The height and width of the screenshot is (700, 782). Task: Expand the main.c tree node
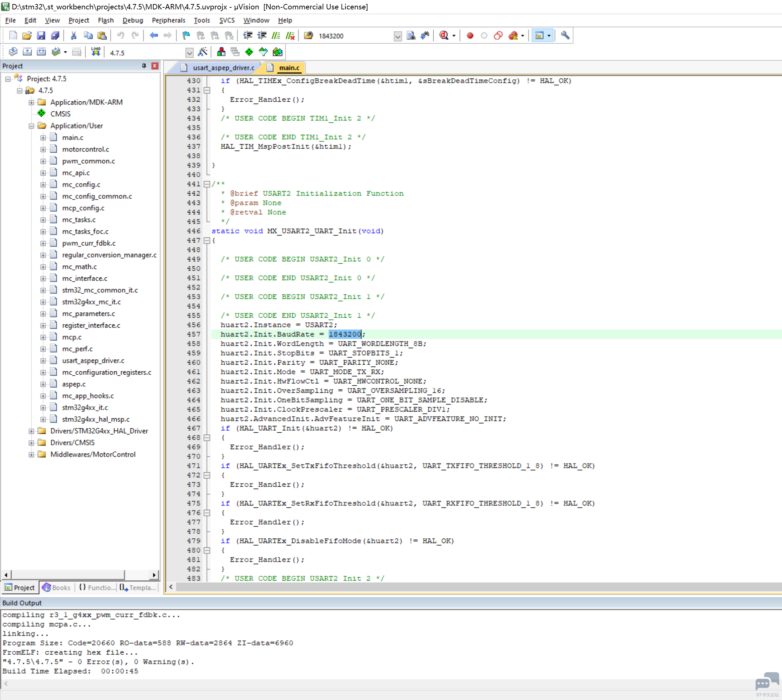pos(43,138)
